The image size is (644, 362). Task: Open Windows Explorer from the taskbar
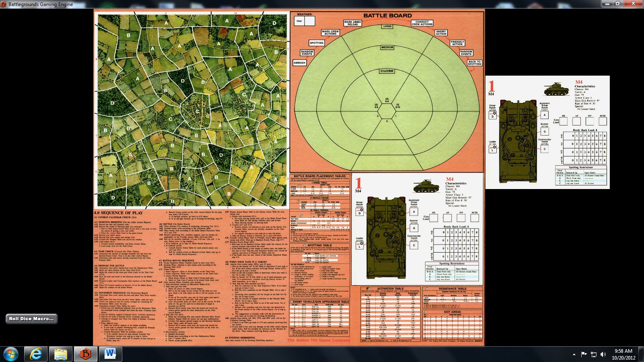click(61, 354)
